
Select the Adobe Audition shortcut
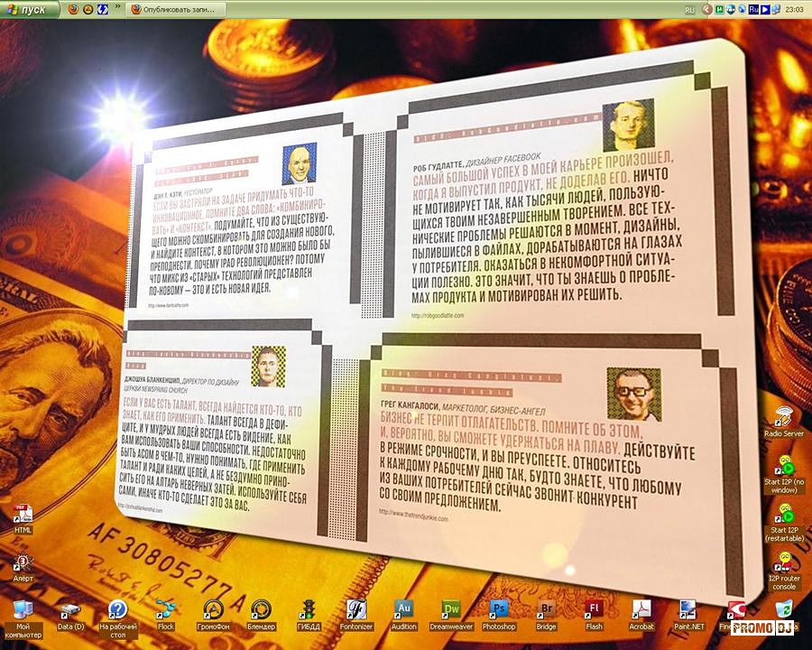[404, 616]
